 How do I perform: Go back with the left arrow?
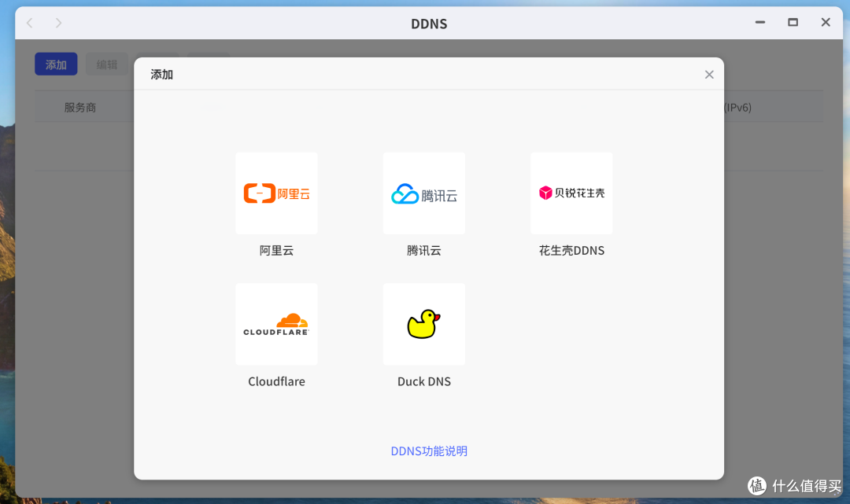[30, 23]
